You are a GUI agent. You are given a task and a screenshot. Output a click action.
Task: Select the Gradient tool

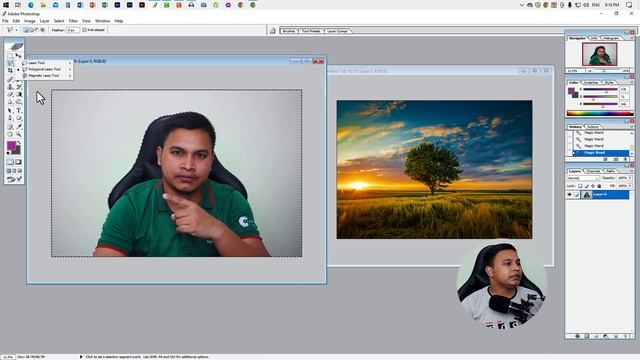[19, 94]
